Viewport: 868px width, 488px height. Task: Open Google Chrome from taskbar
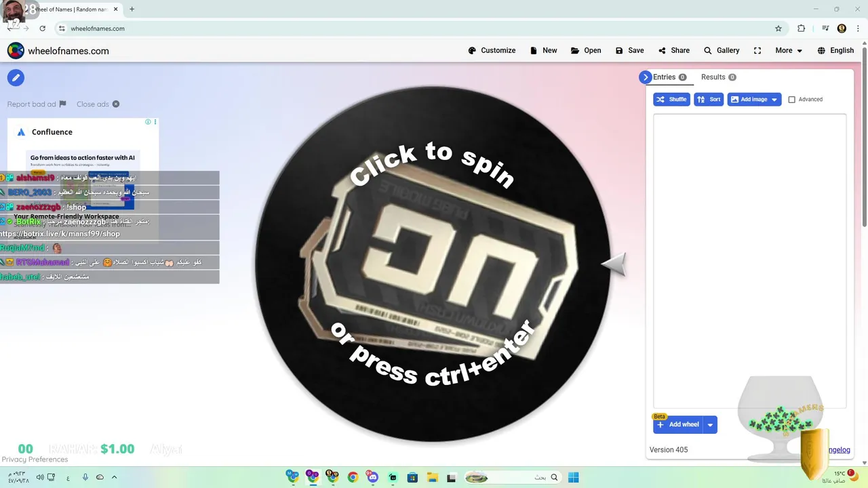click(x=353, y=477)
